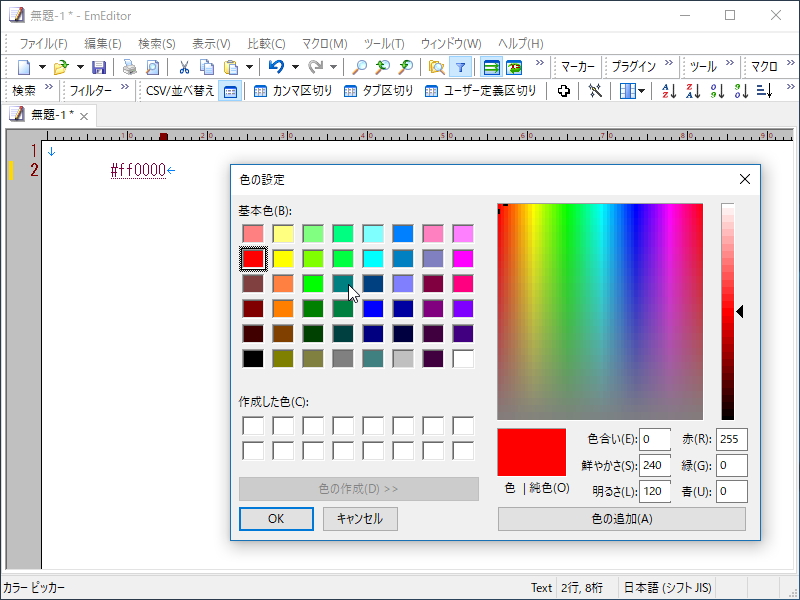The image size is (800, 600).
Task: Open the マクロ(M) menu
Action: pyautogui.click(x=324, y=44)
